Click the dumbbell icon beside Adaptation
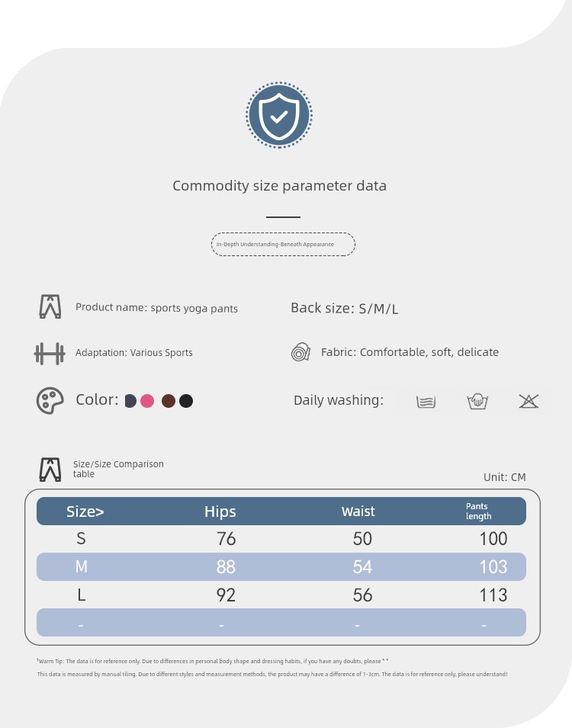 [50, 353]
